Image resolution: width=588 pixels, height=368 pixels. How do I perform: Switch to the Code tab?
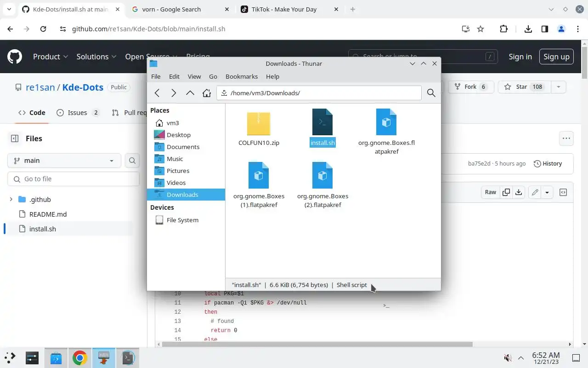pyautogui.click(x=32, y=113)
